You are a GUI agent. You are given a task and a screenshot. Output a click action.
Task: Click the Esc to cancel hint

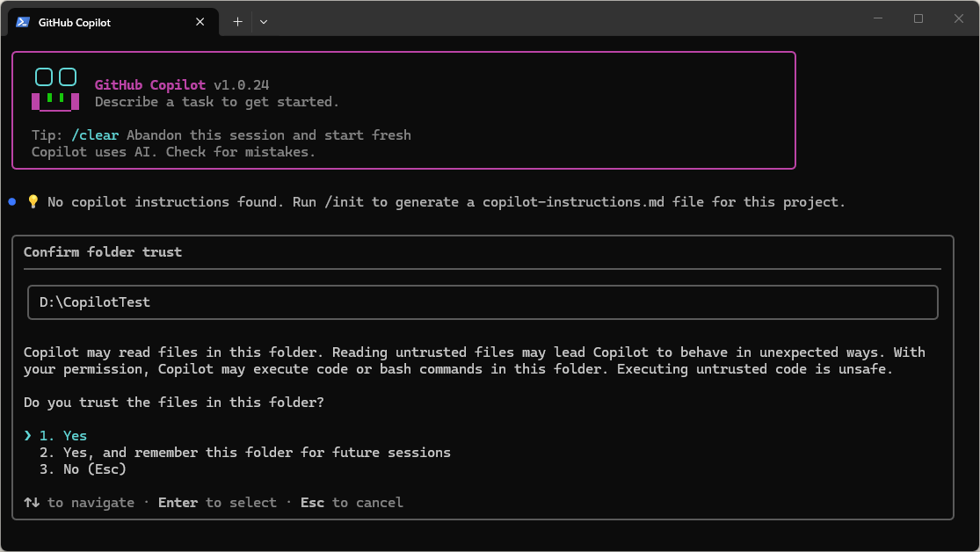tap(352, 503)
